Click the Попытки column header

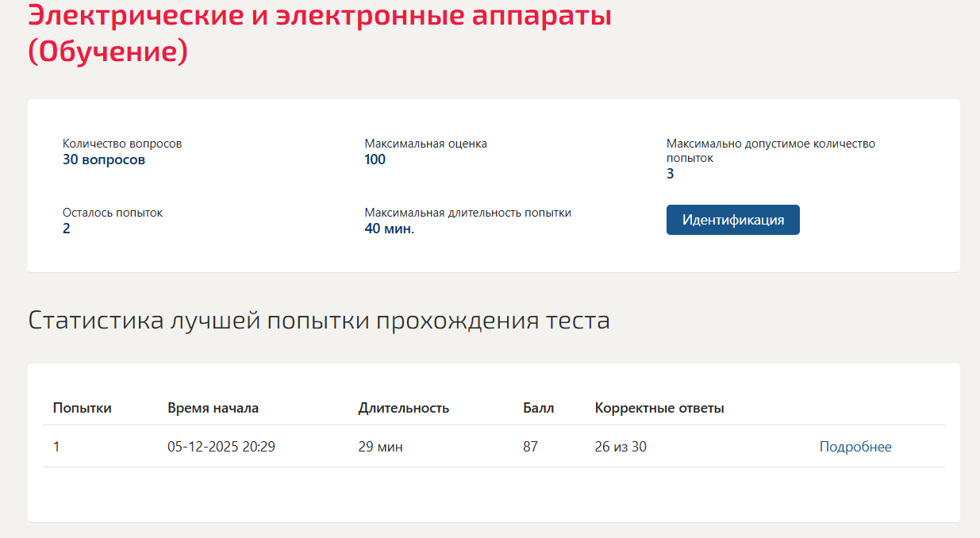click(83, 408)
